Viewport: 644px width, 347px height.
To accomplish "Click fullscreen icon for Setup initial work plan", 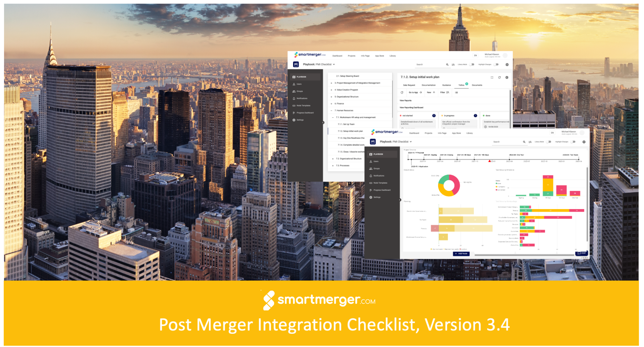I will [492, 77].
